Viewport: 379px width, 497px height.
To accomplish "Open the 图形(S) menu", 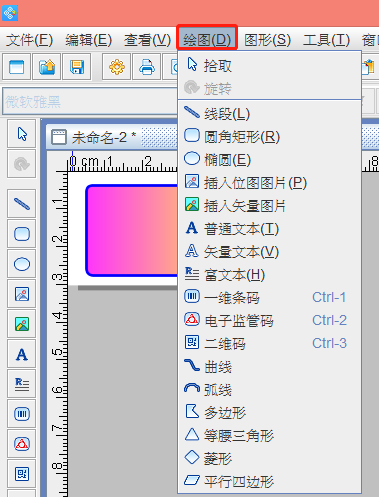I will (267, 40).
